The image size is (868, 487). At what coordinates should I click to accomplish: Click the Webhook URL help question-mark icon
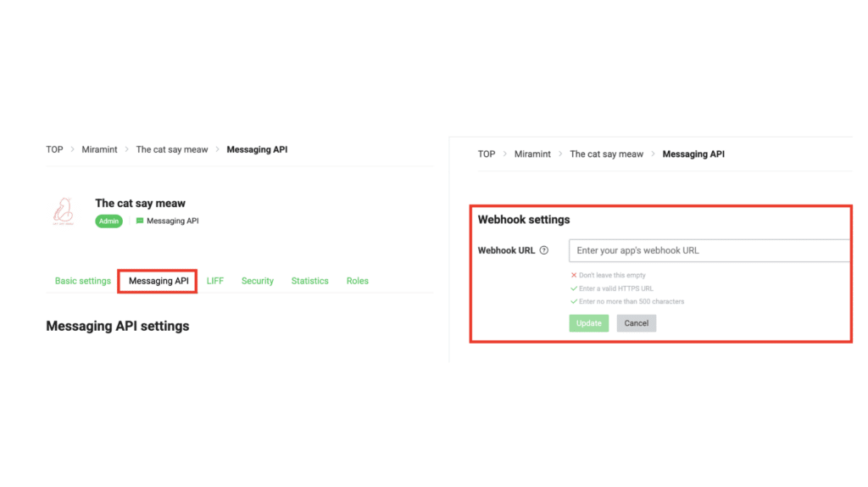543,250
